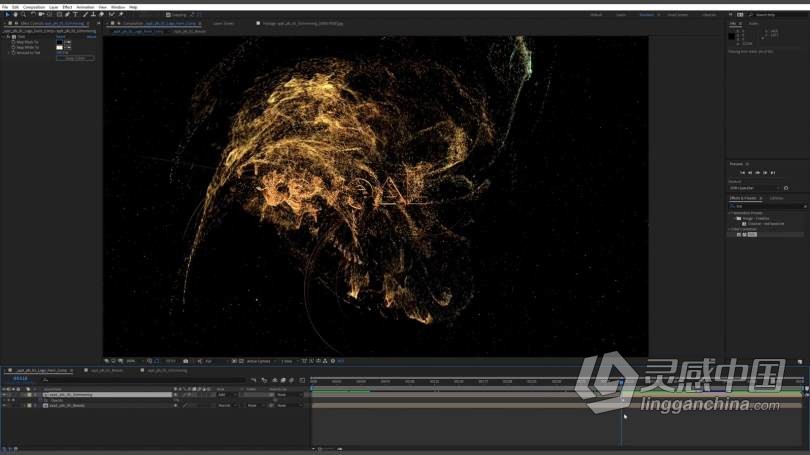Image resolution: width=810 pixels, height=455 pixels.
Task: Open the Map White To color swatch
Action: [x=59, y=48]
